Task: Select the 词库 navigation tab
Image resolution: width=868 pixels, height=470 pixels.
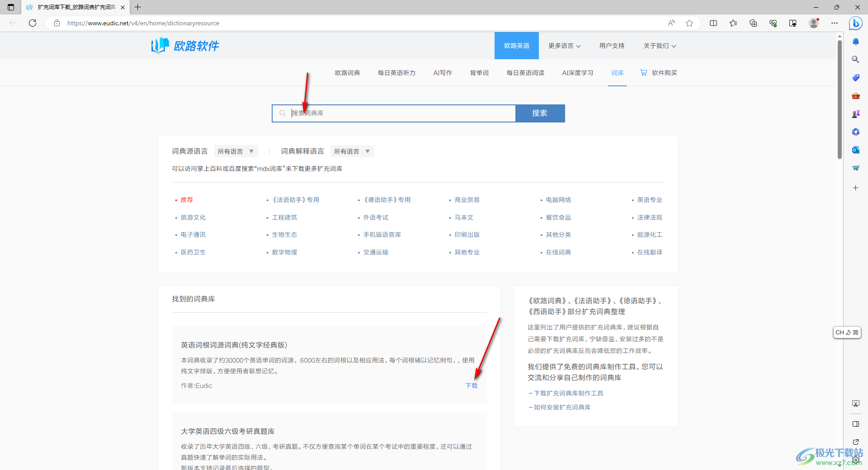Action: pos(618,73)
